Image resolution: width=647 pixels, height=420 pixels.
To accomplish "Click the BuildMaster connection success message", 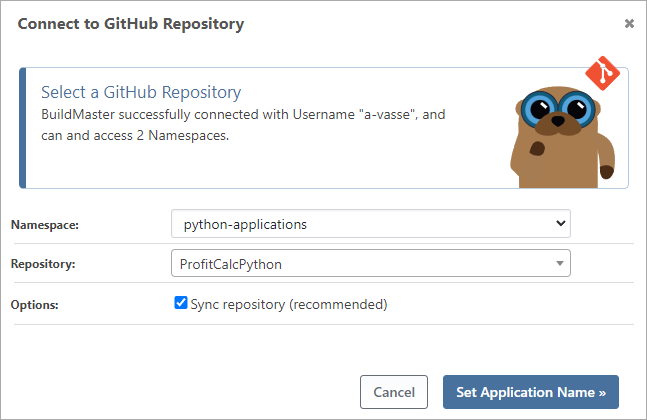I will point(243,115).
